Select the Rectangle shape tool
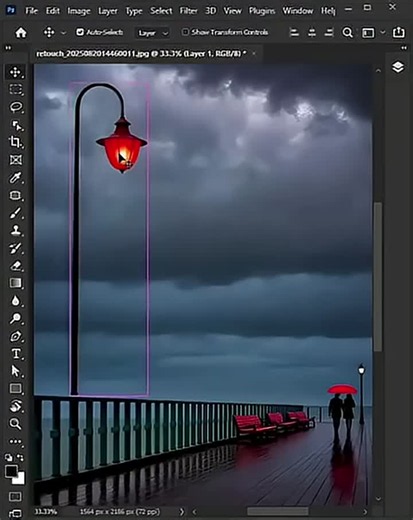The image size is (413, 520). click(x=15, y=389)
